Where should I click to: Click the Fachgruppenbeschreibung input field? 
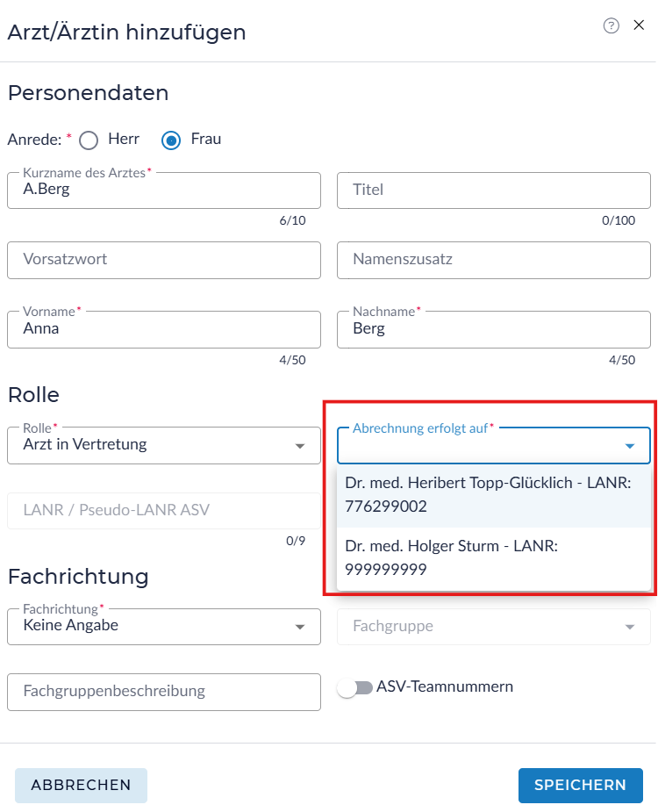[x=163, y=692]
